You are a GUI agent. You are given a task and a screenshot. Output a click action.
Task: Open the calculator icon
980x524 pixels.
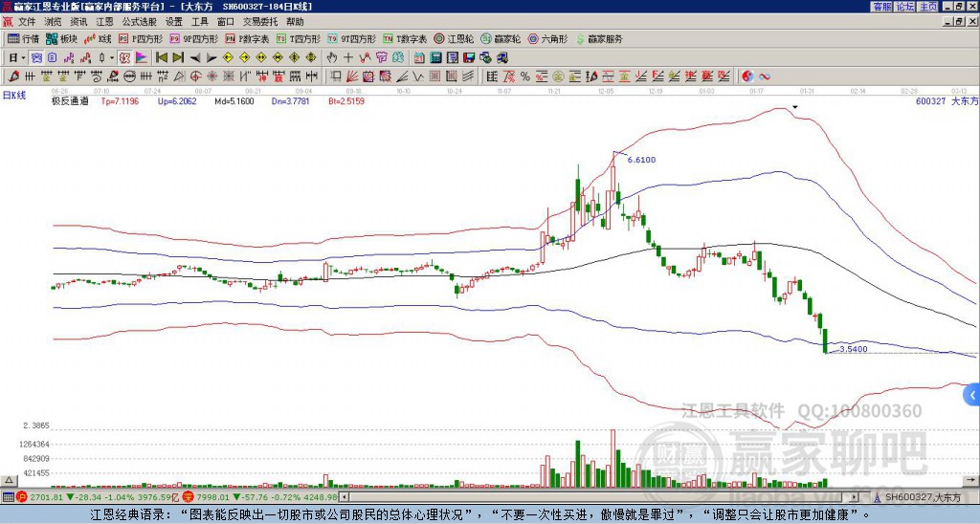click(435, 58)
